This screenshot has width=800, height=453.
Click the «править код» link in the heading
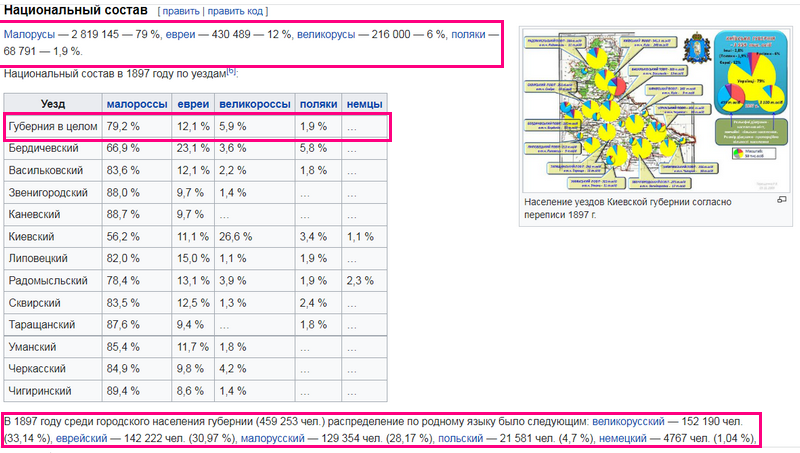236,10
